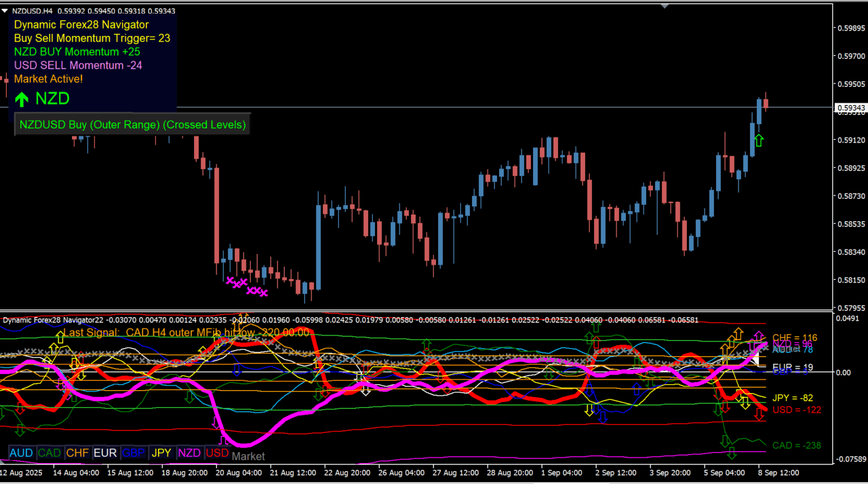Screen dimensions: 868x484
Task: Click the green up arrow beside NZD
Action: [x=22, y=99]
